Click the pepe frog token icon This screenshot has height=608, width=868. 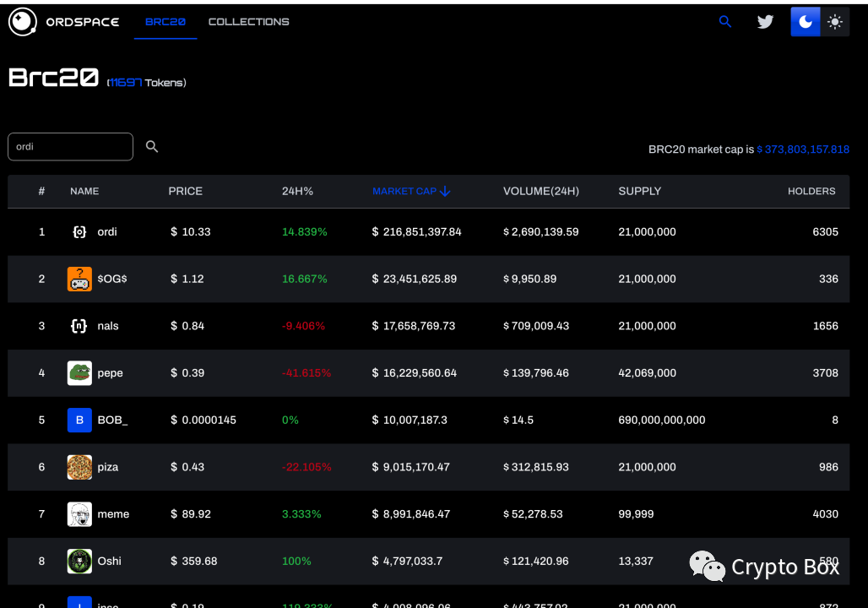[79, 373]
